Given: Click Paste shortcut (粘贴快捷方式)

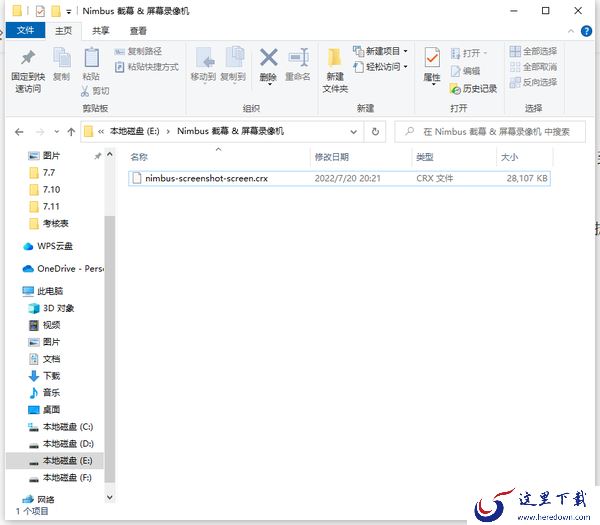Looking at the screenshot, I should point(147,67).
